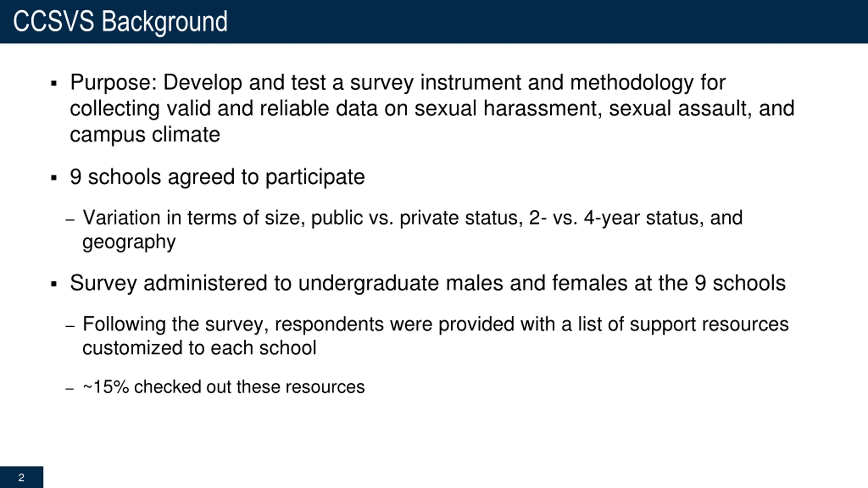Click the customized to each school text
Image resolution: width=868 pixels, height=488 pixels.
(x=199, y=348)
